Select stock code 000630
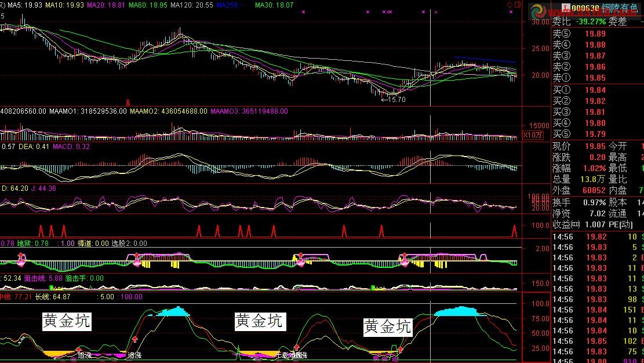Image resolution: width=644 pixels, height=363 pixels. point(585,8)
